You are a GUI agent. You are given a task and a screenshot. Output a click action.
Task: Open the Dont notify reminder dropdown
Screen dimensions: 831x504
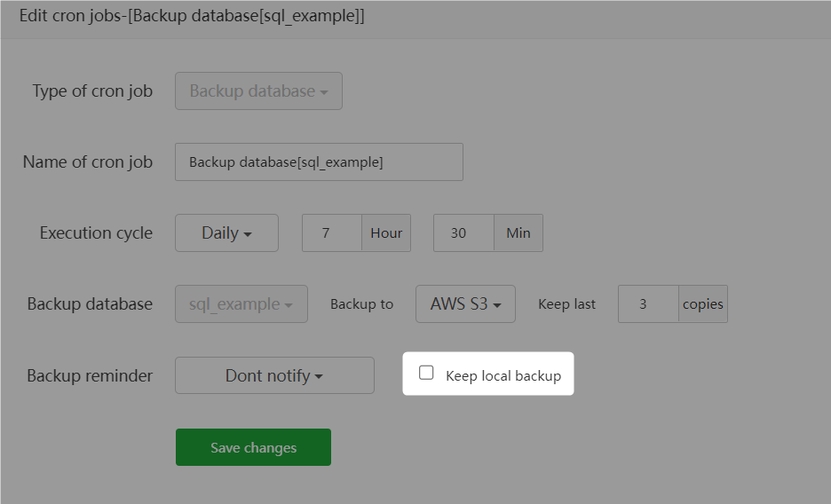point(274,375)
